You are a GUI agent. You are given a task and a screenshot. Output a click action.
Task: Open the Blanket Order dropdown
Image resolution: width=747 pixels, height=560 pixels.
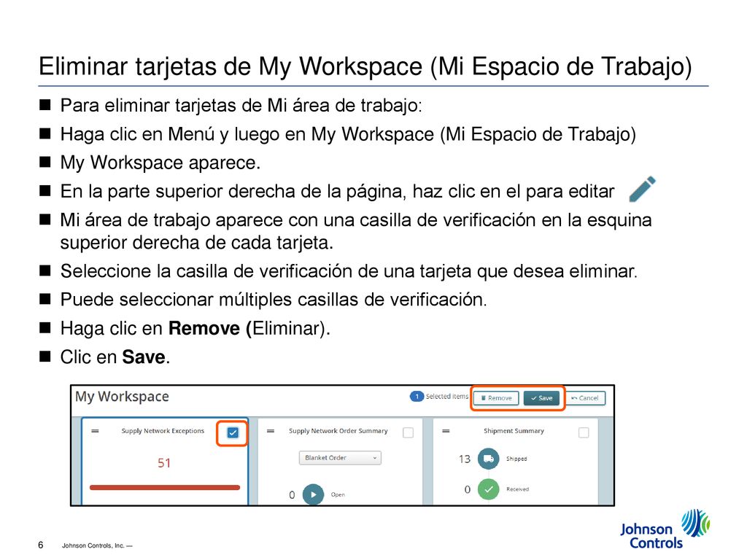coord(340,458)
